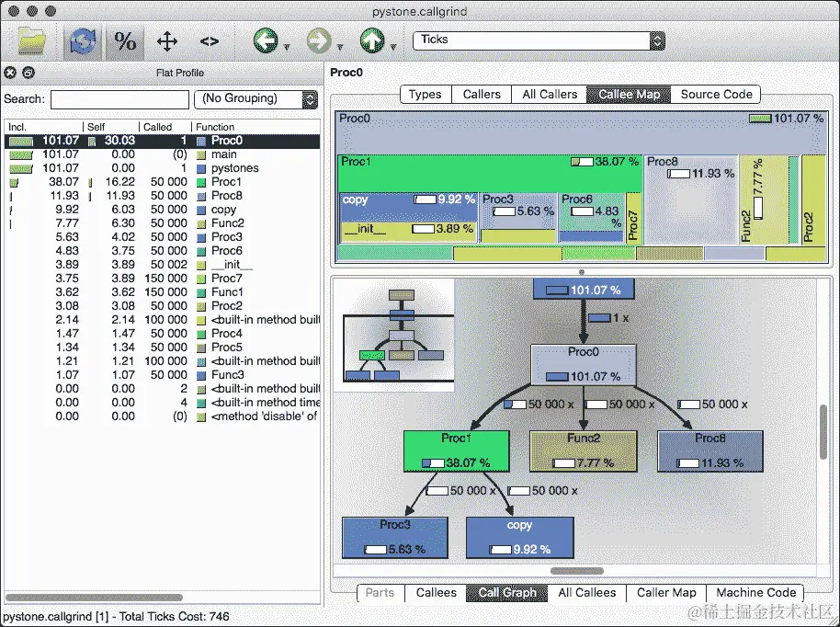Toggle the cross-arrows relative-to-parent icon
Image resolution: width=840 pixels, height=627 pixels.
point(166,41)
